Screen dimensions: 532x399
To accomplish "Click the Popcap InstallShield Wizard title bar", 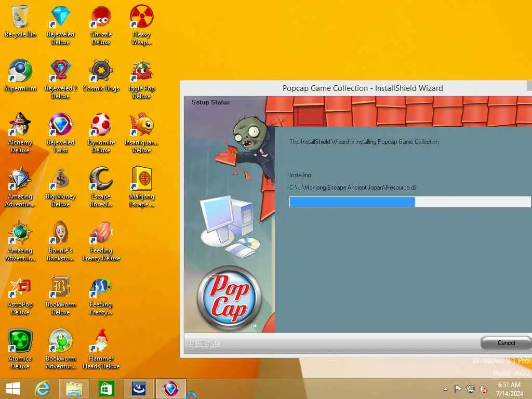I will (x=356, y=88).
